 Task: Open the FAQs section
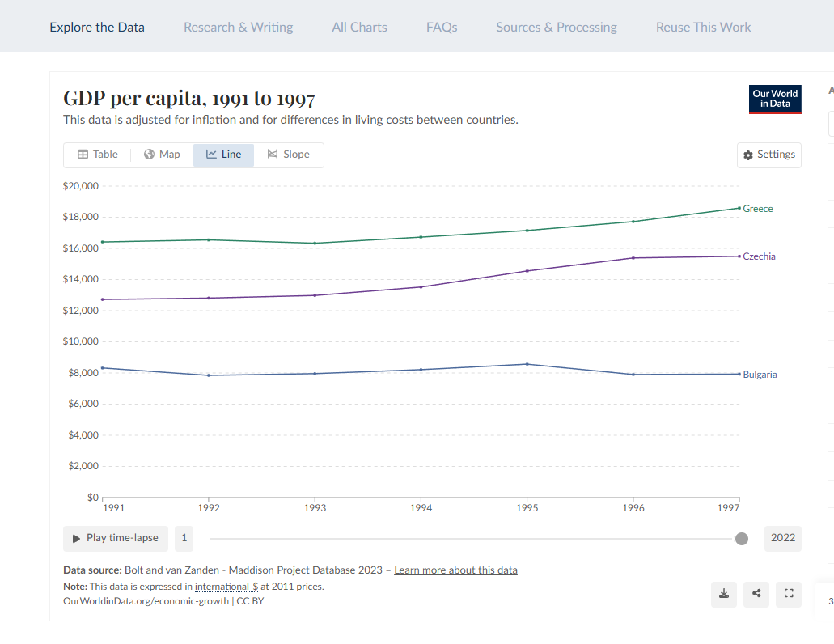(x=442, y=28)
